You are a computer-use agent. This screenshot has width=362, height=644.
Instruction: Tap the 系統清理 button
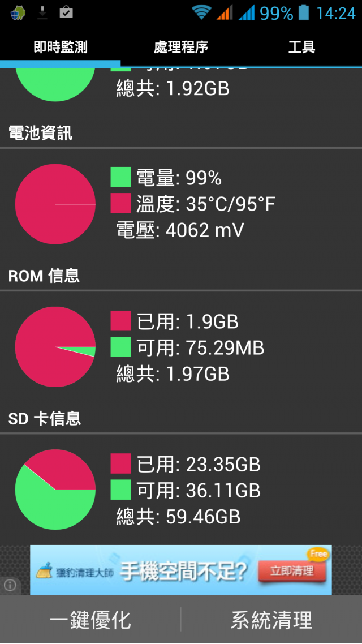coord(271,619)
